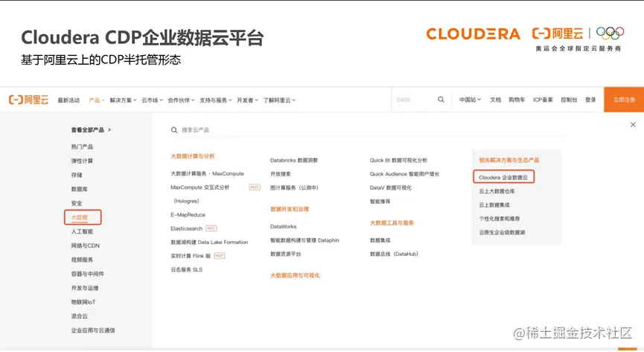The image size is (644, 352).
Task: Select 存储 category in sidebar
Action: coord(77,175)
